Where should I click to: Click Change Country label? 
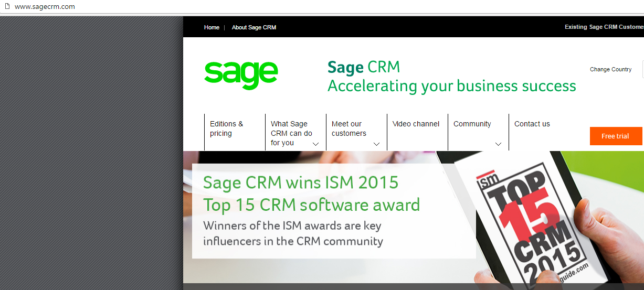tap(610, 69)
